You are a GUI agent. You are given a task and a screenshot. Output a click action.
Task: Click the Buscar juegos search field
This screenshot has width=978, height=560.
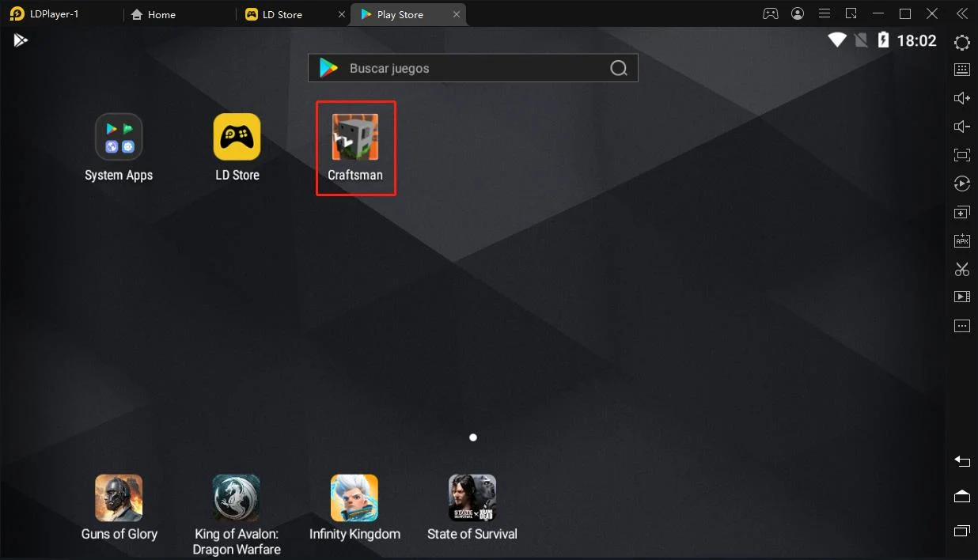(473, 68)
